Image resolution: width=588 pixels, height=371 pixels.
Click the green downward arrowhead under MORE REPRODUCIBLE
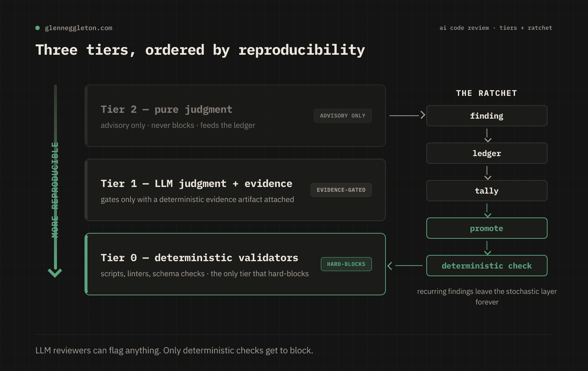(x=55, y=273)
